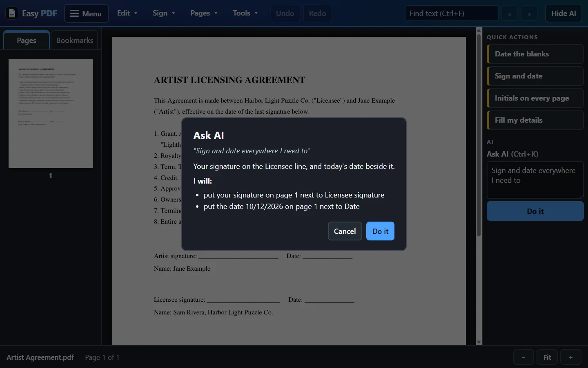Viewport: 588px width, 368px height.
Task: Go to next search result arrow
Action: (x=529, y=14)
